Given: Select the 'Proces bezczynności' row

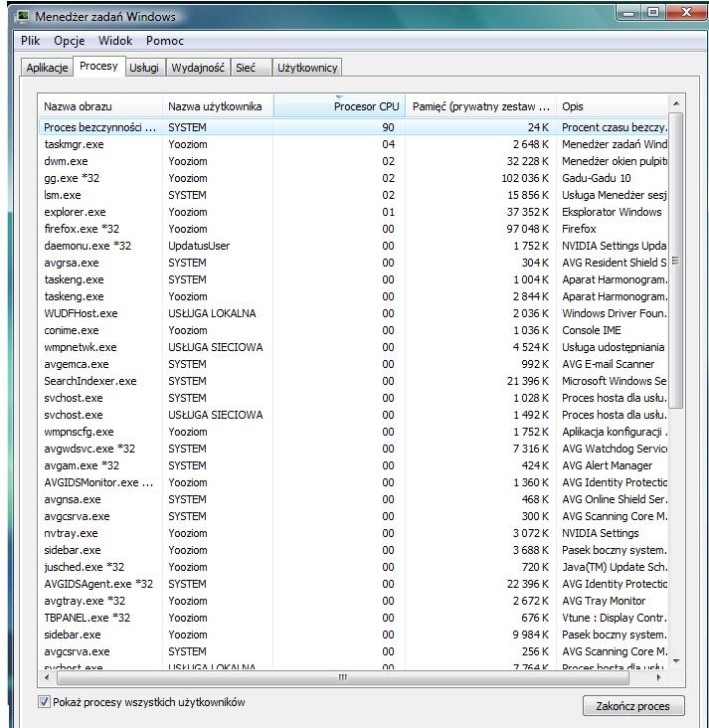Looking at the screenshot, I should point(354,127).
